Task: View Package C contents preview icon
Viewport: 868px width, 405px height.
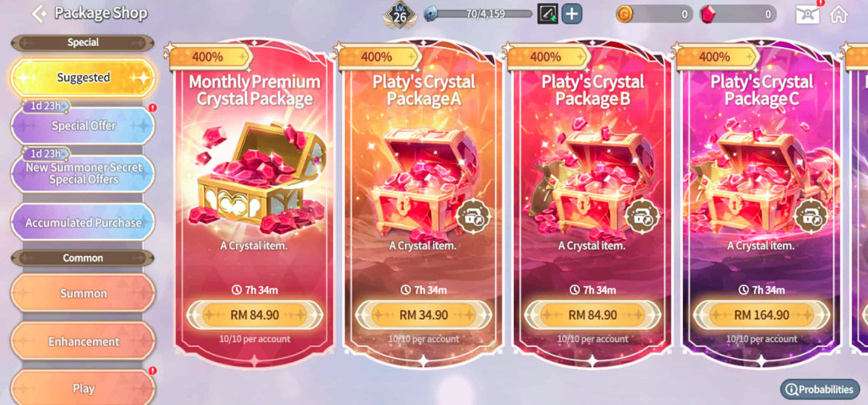Action: tap(812, 215)
